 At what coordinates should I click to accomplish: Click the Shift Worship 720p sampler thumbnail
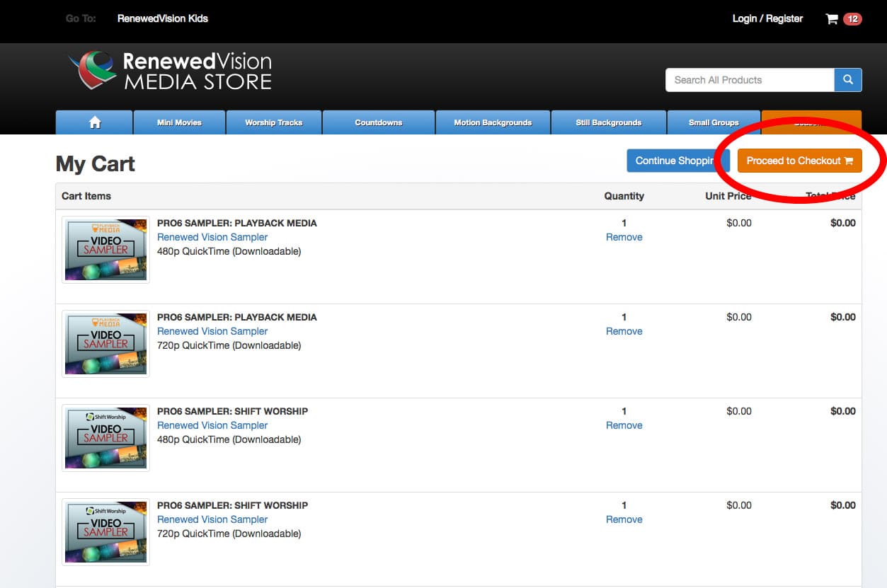[x=106, y=532]
